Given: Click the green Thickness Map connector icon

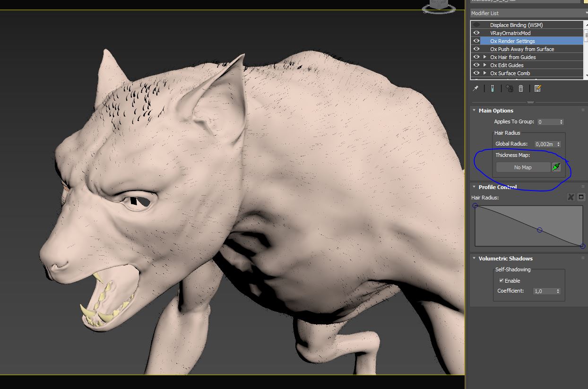Looking at the screenshot, I should (556, 167).
